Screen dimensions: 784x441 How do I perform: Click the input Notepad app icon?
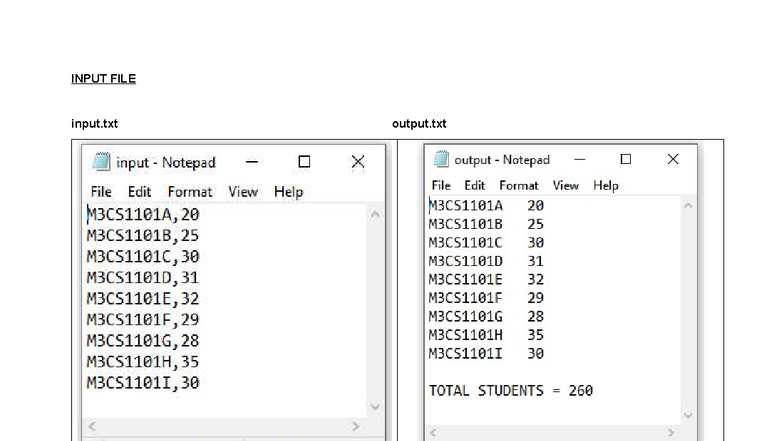[x=101, y=162]
